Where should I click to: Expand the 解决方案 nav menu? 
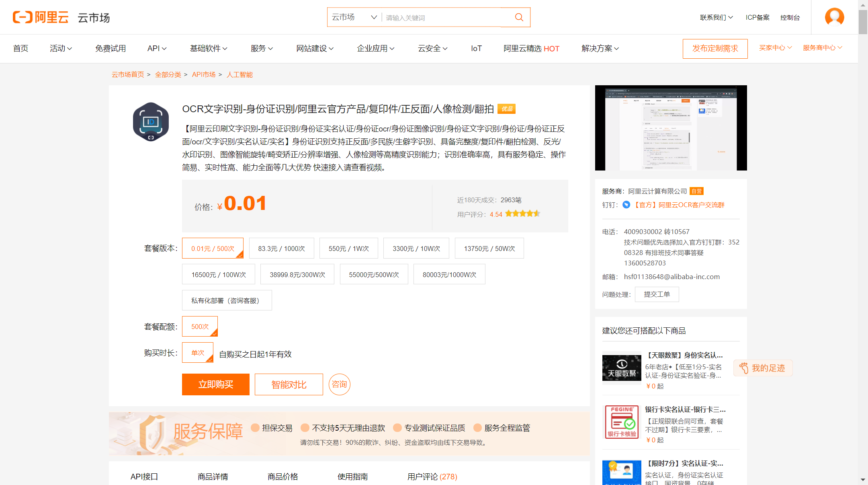pyautogui.click(x=600, y=48)
